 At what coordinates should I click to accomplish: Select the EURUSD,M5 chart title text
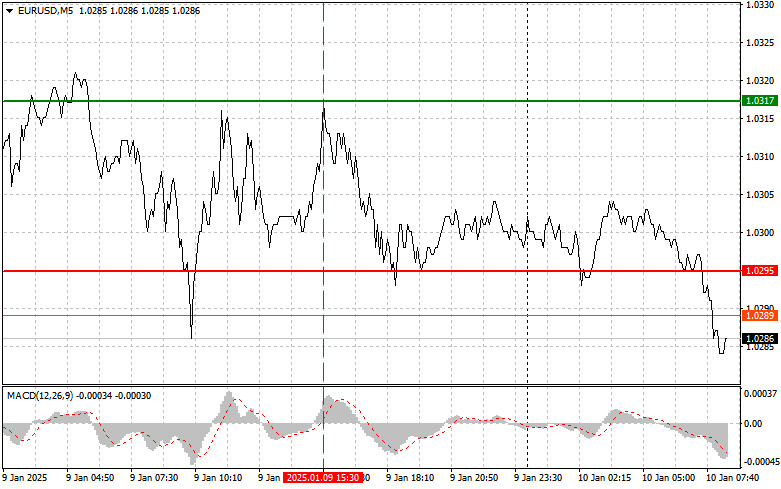[x=45, y=10]
